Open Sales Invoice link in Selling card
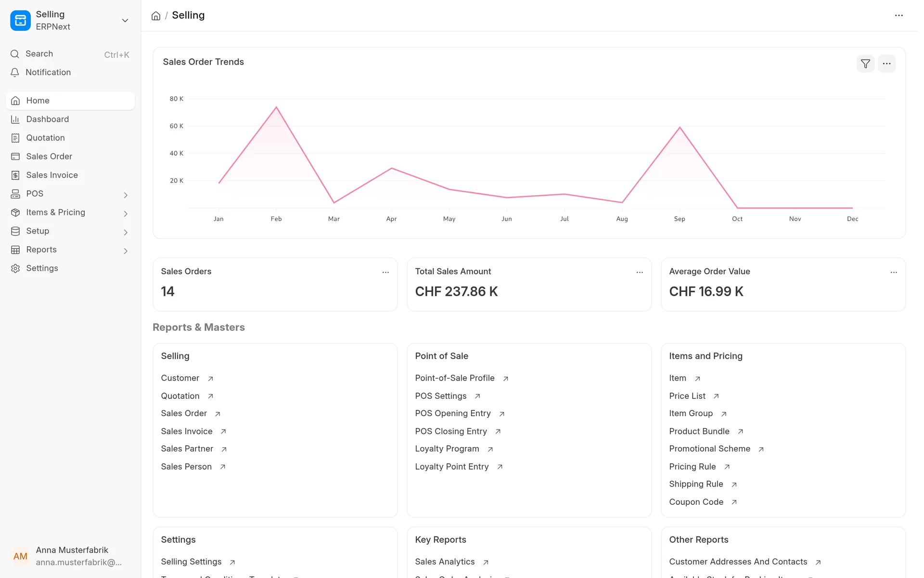924x578 pixels. pos(187,431)
